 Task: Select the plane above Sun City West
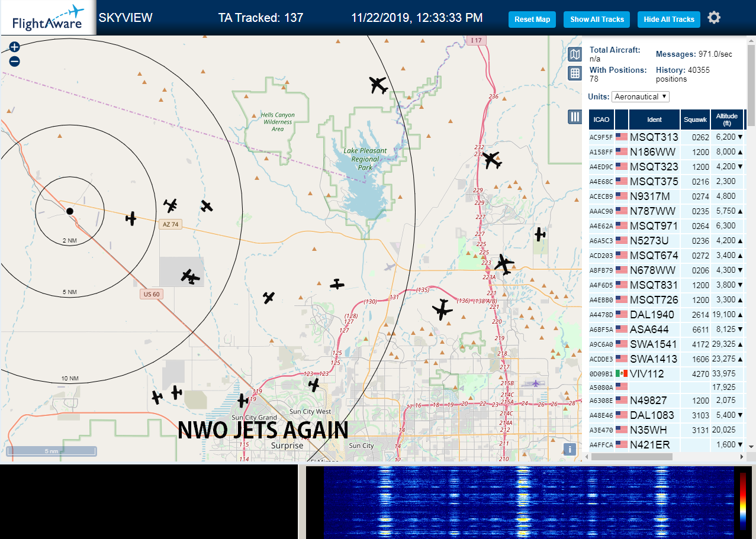[x=314, y=385]
